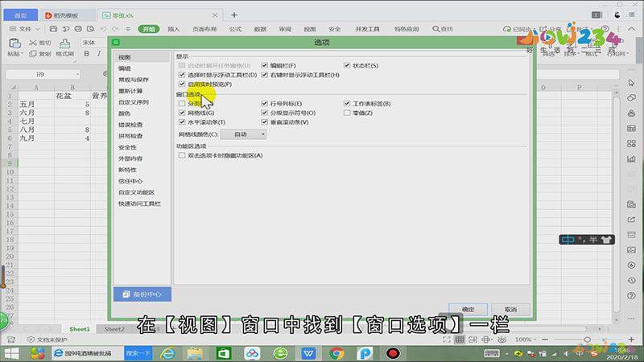This screenshot has width=644, height=362.
Task: Toggle the 行号列标(E) checkbox
Action: [265, 104]
